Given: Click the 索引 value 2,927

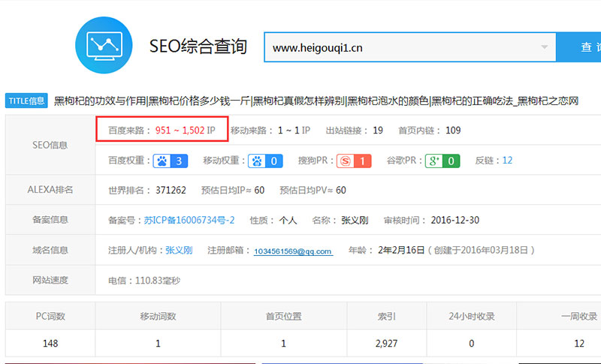Looking at the screenshot, I should click(x=386, y=343).
